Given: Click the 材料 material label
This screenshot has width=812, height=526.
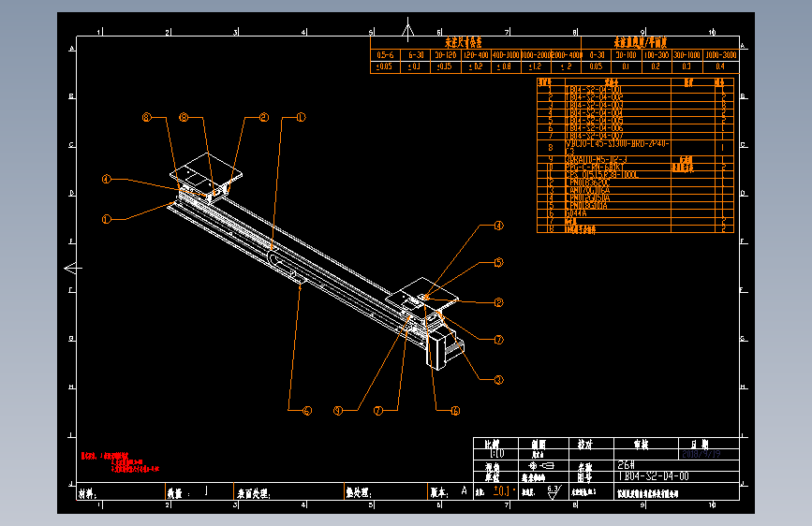Looking at the screenshot, I should tap(87, 494).
